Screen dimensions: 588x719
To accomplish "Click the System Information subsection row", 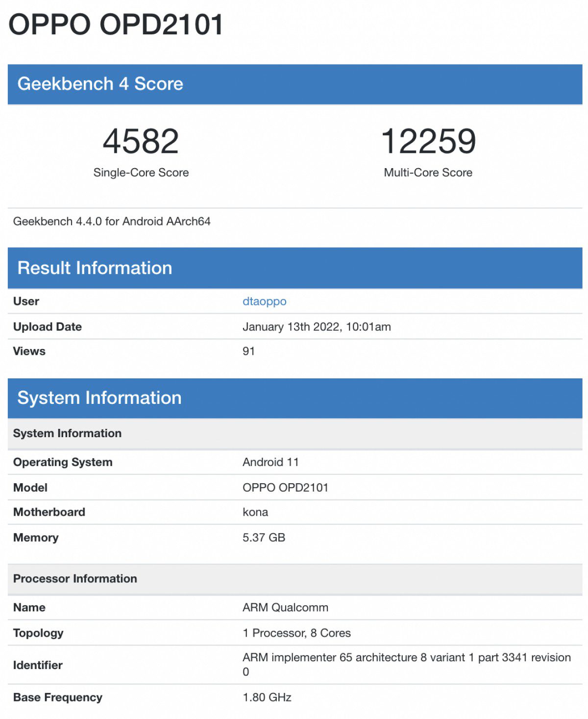I will pyautogui.click(x=67, y=433).
